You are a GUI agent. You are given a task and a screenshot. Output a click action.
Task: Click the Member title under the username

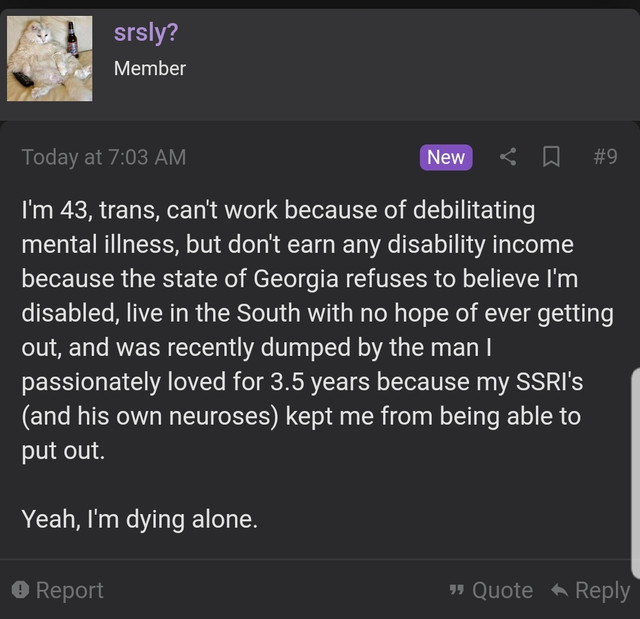pos(149,68)
